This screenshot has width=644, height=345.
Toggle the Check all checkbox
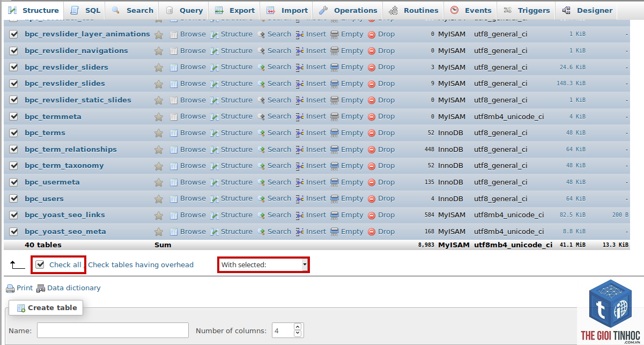tap(40, 265)
